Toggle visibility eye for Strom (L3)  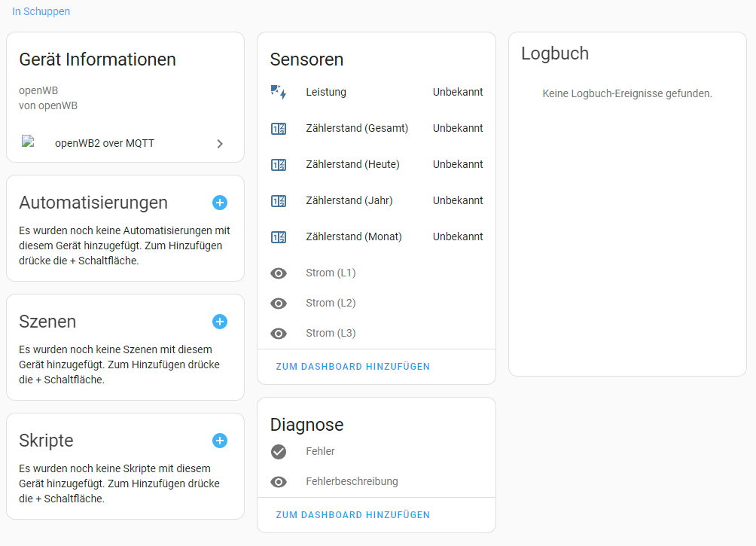[279, 334]
